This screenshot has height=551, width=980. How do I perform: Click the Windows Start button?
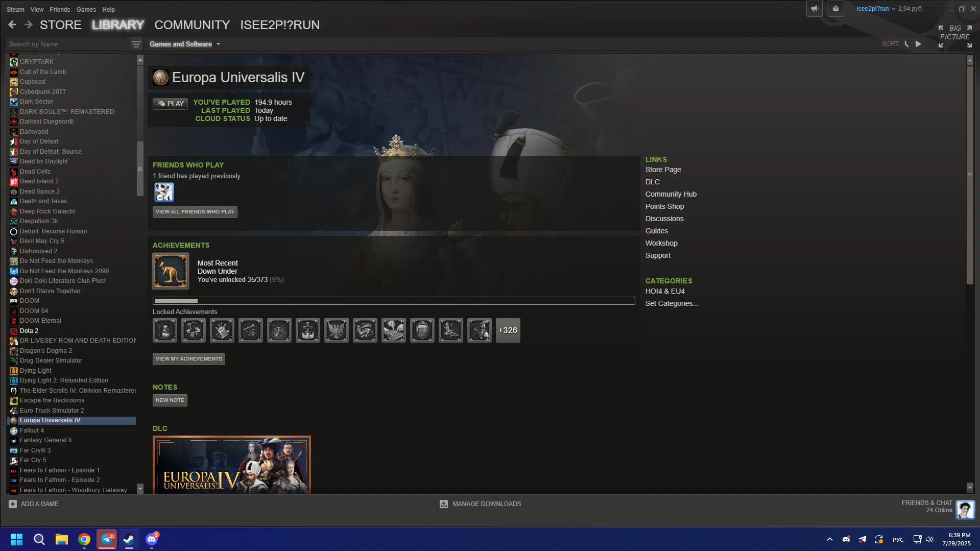click(16, 539)
